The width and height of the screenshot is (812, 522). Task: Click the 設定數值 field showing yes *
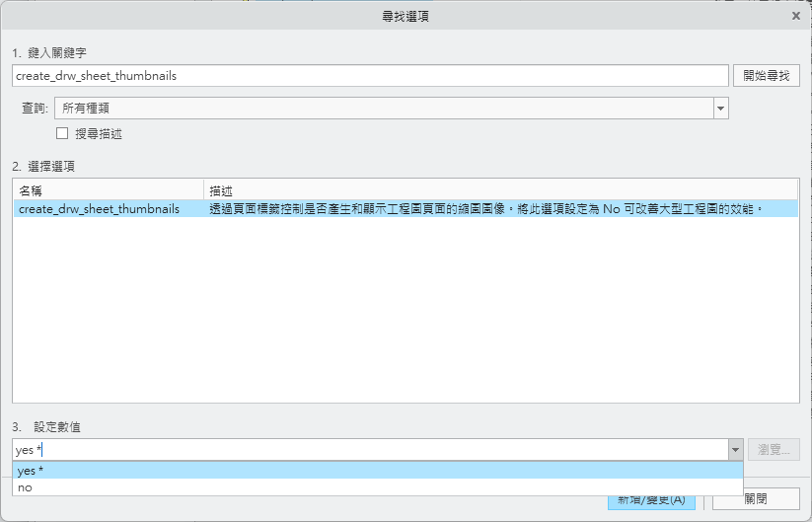coord(370,450)
